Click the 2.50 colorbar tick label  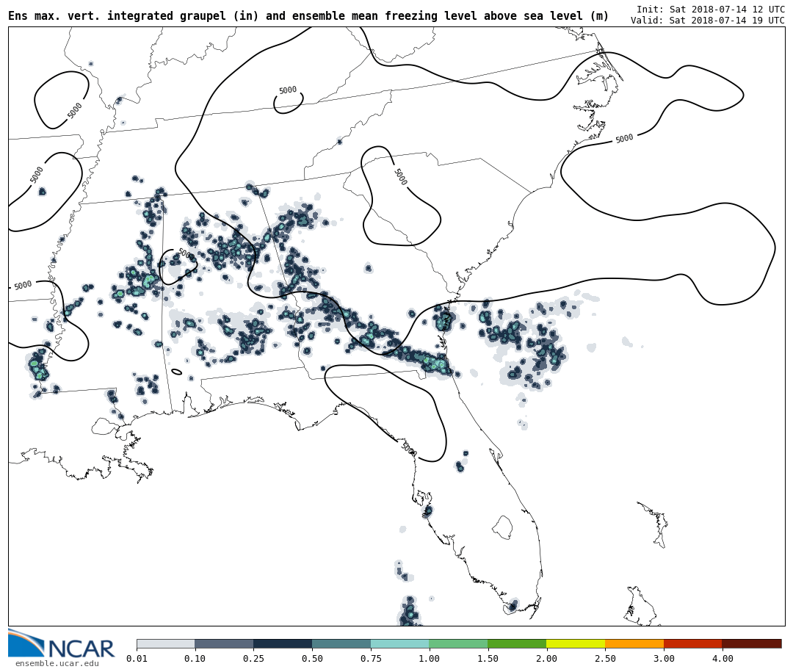click(x=605, y=658)
